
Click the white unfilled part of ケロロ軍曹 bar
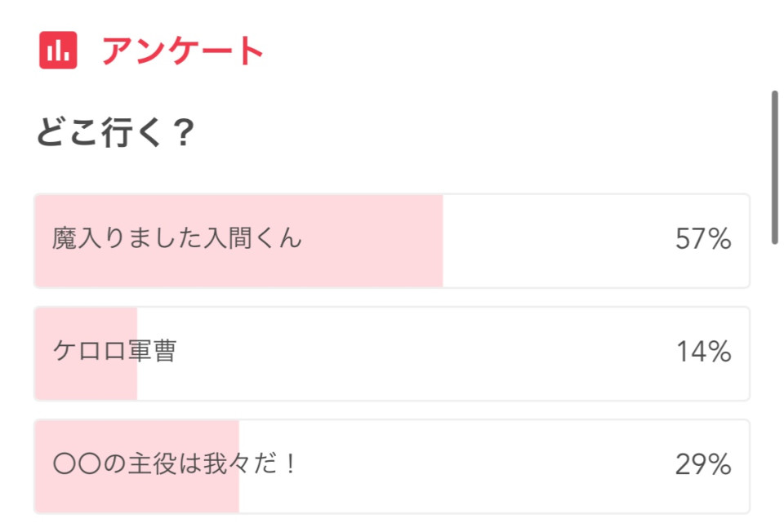[x=408, y=353]
